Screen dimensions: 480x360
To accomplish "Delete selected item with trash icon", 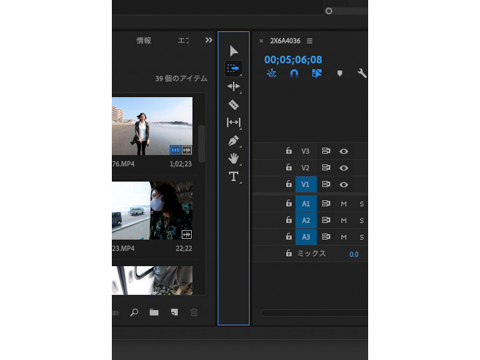I will (194, 312).
